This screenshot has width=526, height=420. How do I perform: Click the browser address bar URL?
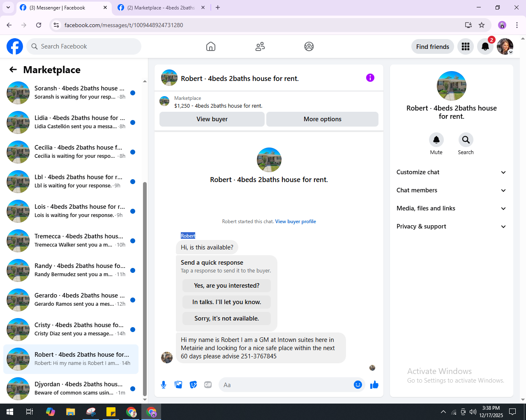click(x=124, y=25)
